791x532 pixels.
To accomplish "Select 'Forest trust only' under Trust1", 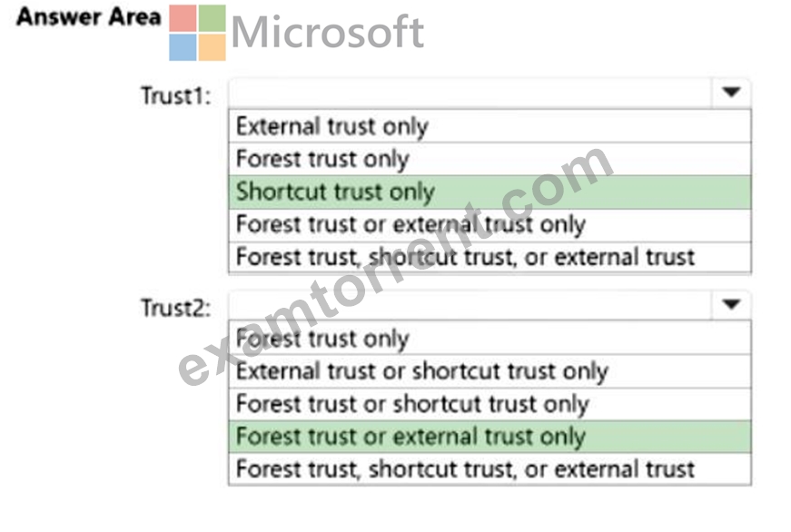I will pyautogui.click(x=489, y=159).
